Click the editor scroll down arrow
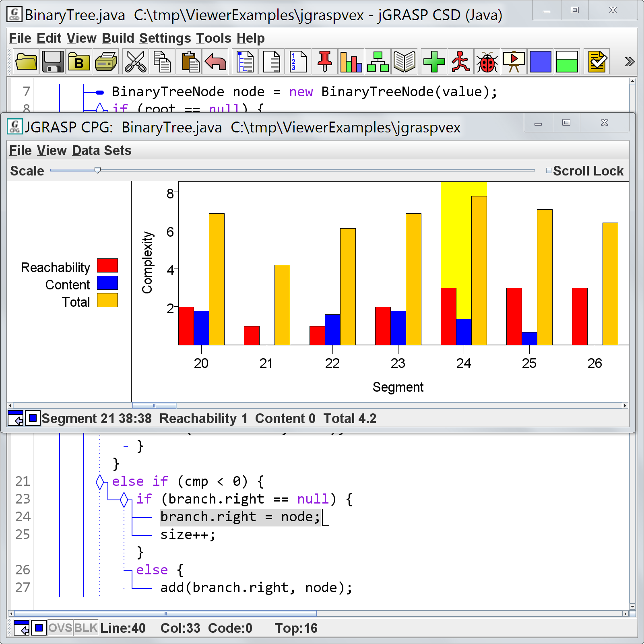 point(632,606)
